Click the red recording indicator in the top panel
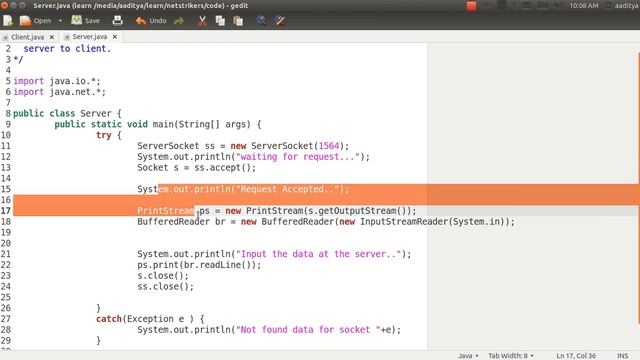 pos(471,6)
